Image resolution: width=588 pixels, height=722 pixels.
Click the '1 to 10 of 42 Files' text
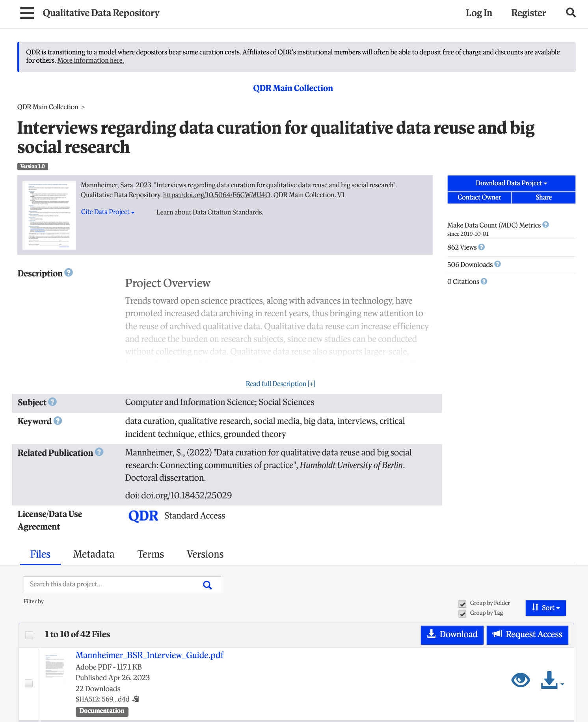click(x=77, y=634)
